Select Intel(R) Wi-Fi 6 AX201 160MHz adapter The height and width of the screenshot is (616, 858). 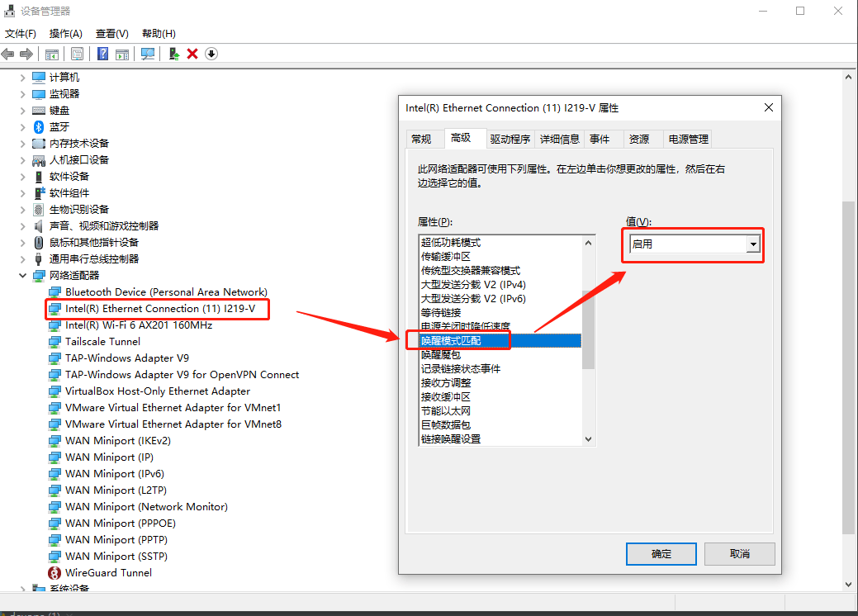pyautogui.click(x=139, y=325)
